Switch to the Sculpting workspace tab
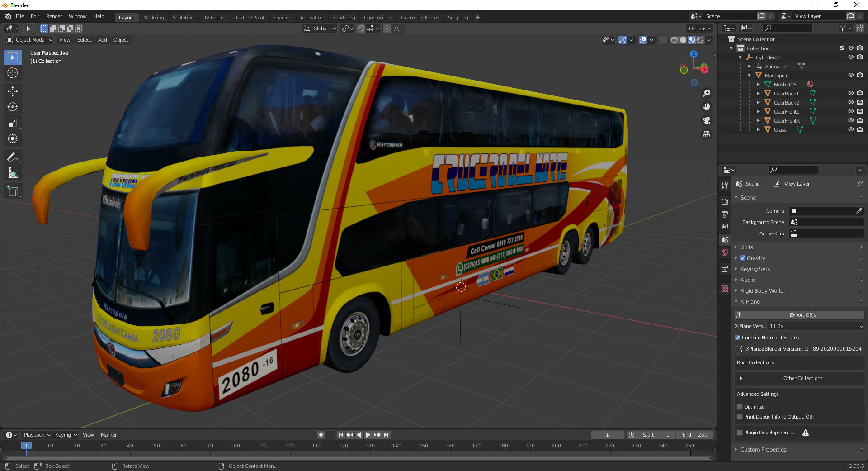868x471 pixels. click(183, 18)
